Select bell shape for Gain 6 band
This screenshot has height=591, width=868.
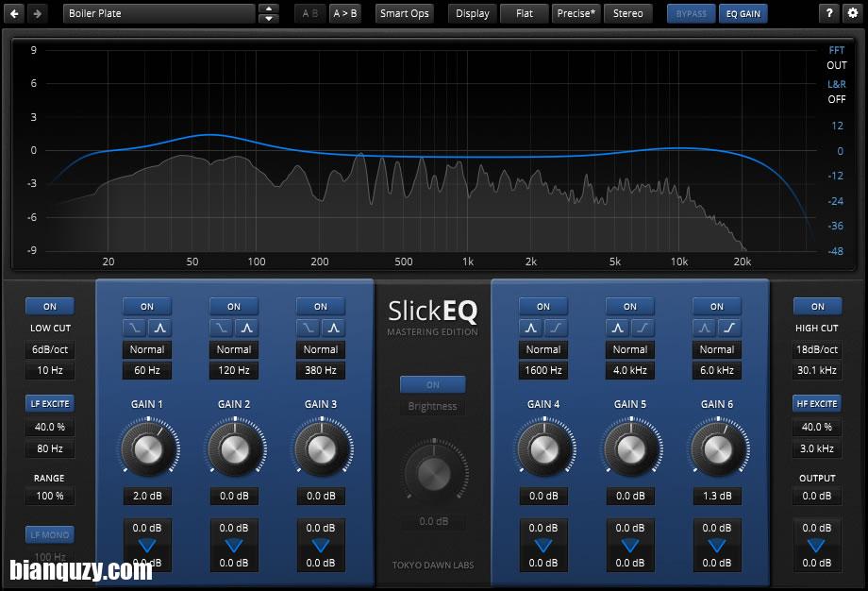[x=705, y=328]
